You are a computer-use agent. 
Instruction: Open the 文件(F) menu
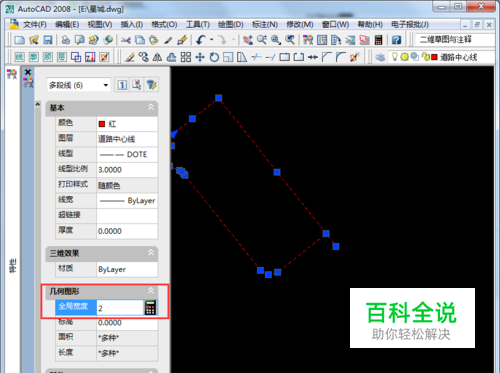pos(35,24)
